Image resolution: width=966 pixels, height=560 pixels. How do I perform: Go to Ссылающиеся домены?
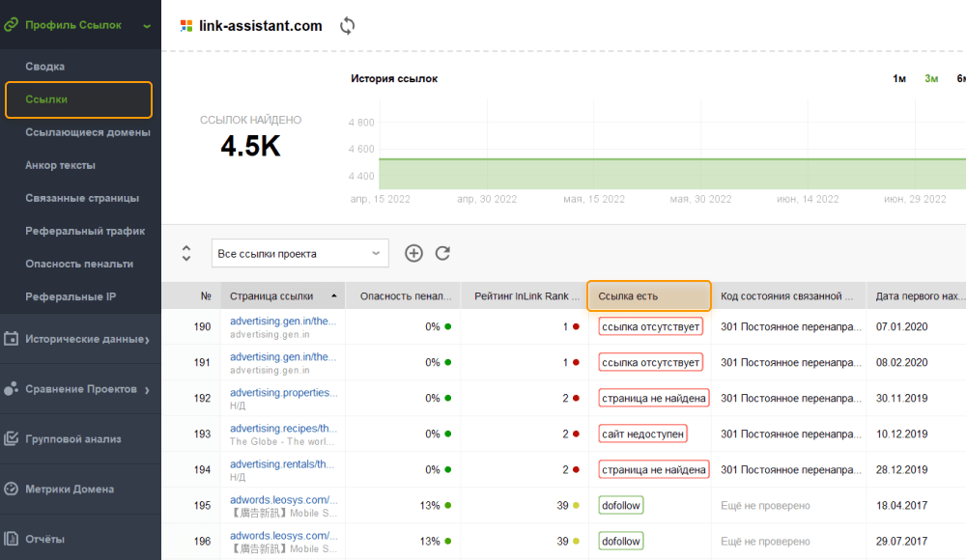pyautogui.click(x=88, y=132)
